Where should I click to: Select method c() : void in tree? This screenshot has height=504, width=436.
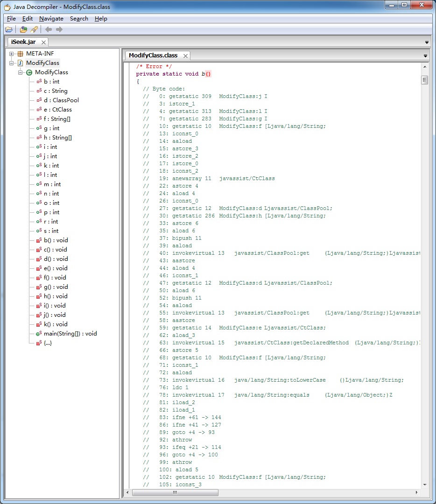click(x=55, y=249)
